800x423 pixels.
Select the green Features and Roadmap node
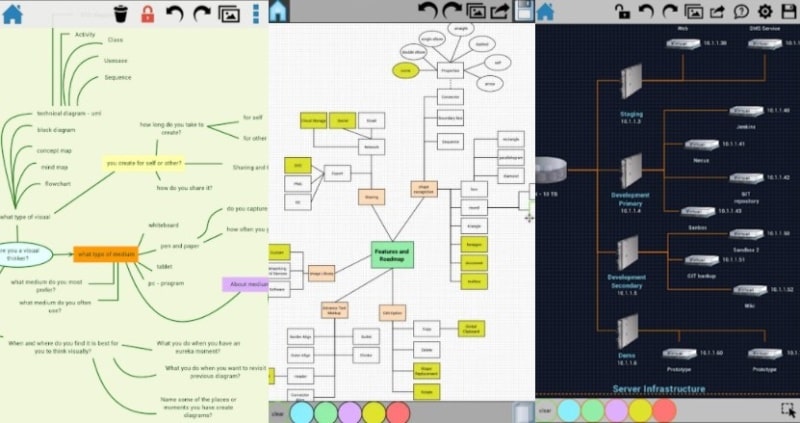coord(392,255)
